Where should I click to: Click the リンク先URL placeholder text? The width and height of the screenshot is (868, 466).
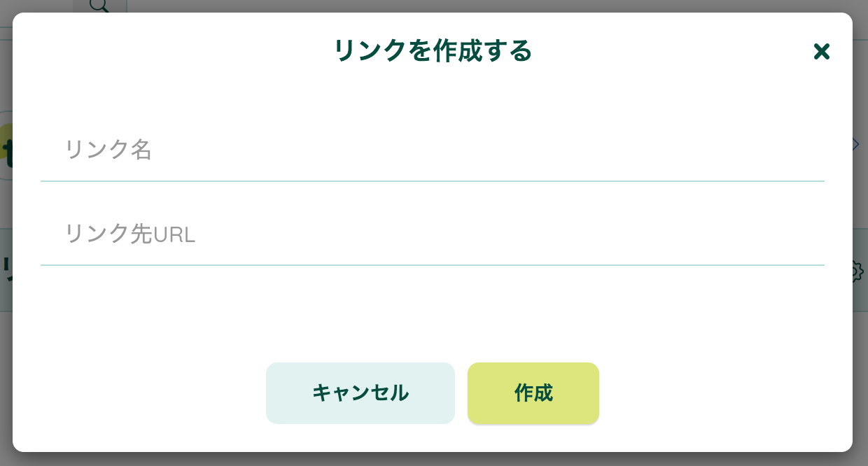[x=130, y=234]
